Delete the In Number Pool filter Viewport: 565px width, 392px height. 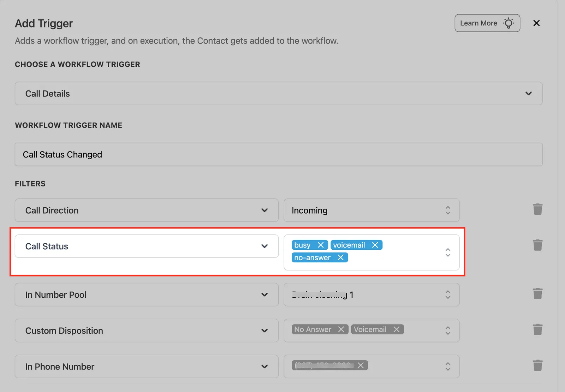537,293
